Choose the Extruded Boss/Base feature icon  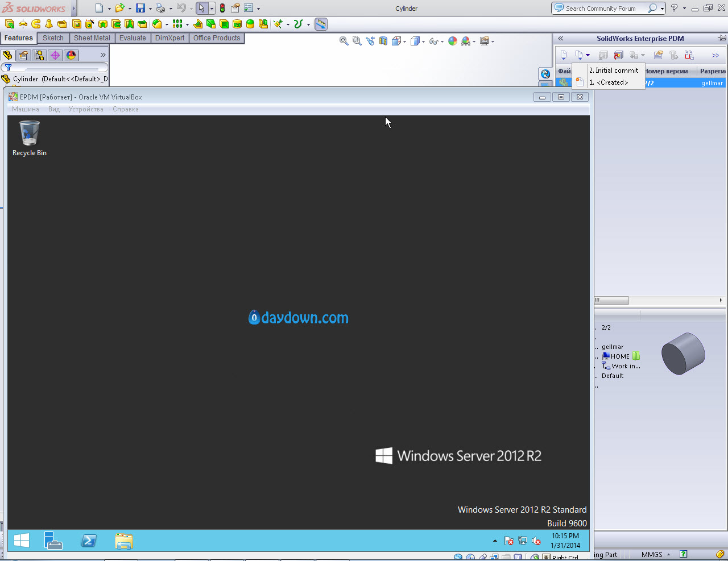tap(10, 24)
